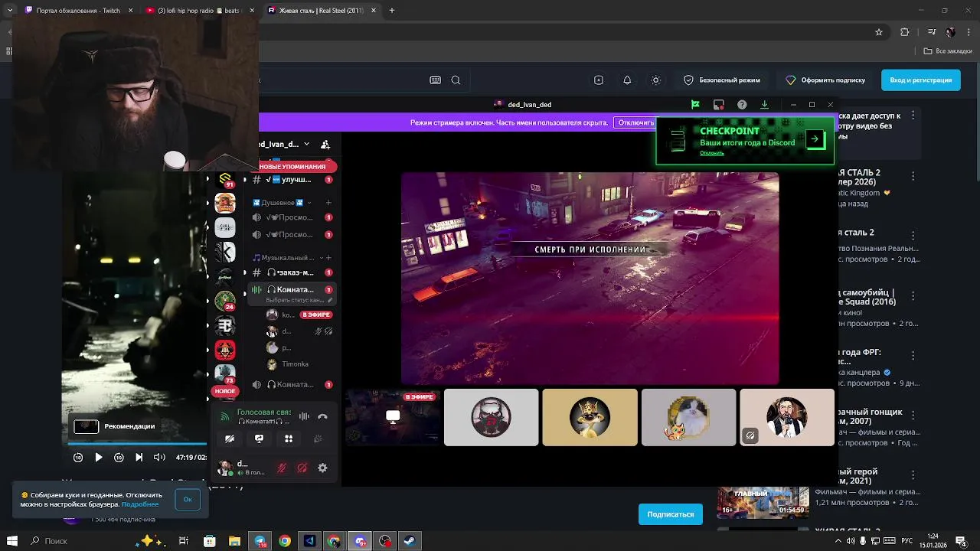
Task: Skip forward 10 seconds in the mini player
Action: 119,457
